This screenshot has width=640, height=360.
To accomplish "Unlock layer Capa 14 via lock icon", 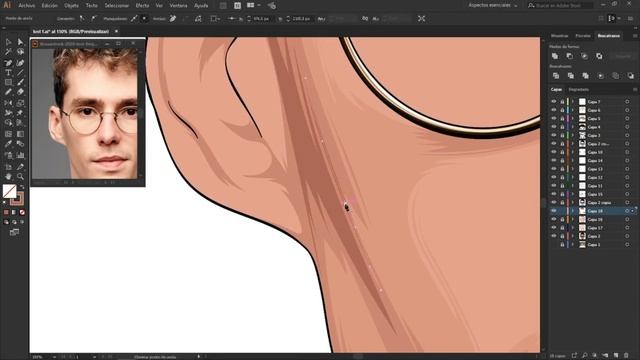I will (x=562, y=160).
